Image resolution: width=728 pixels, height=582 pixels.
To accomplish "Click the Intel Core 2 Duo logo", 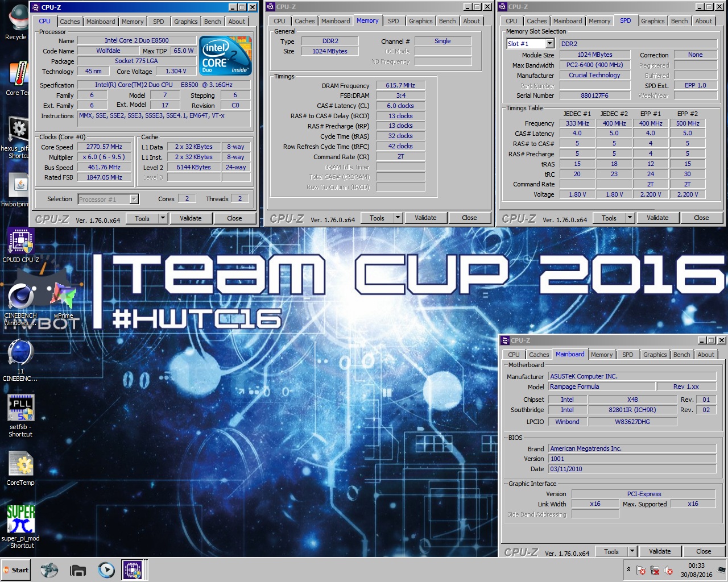I will 226,55.
